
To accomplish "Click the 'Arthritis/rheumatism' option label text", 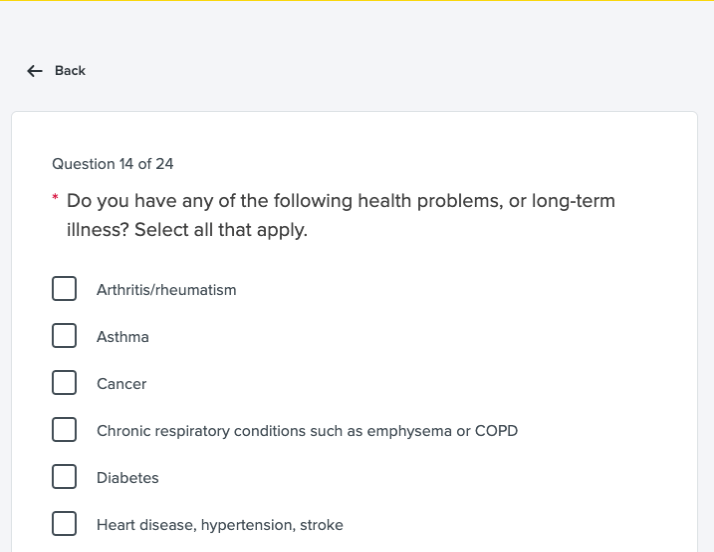I will pyautogui.click(x=166, y=290).
